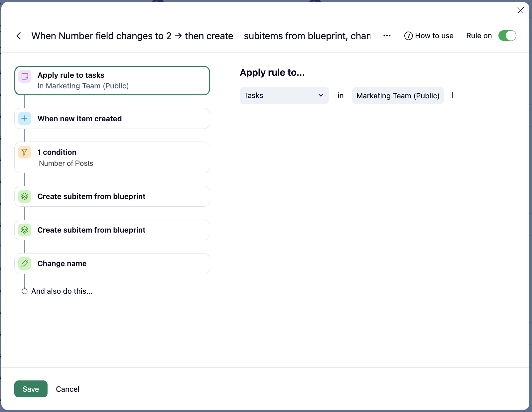
Task: Click the first green blueprint layers icon
Action: coord(25,196)
